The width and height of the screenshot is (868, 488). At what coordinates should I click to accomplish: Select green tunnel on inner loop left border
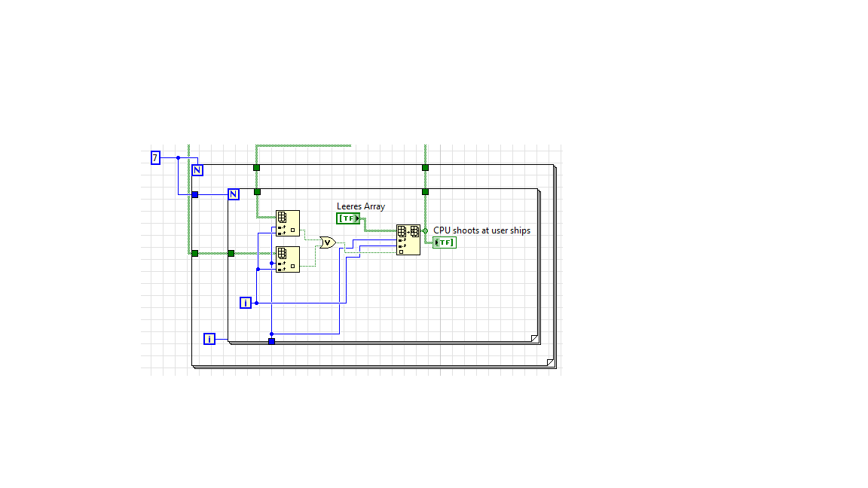pos(231,253)
